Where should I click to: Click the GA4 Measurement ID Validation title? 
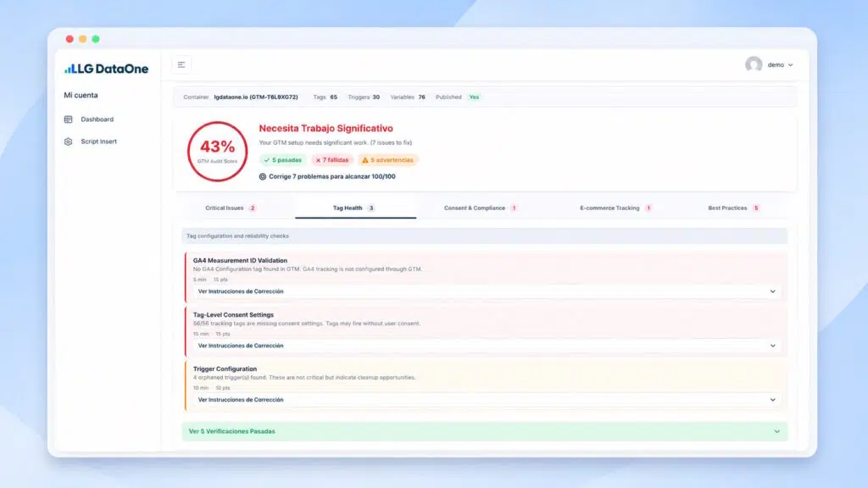click(x=240, y=260)
